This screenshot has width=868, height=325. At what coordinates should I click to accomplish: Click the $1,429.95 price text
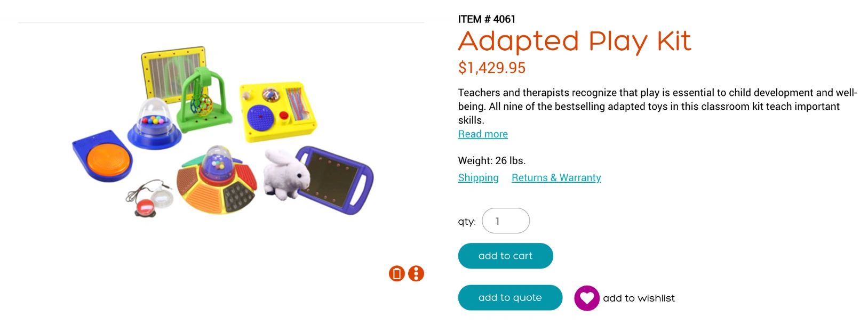[491, 68]
